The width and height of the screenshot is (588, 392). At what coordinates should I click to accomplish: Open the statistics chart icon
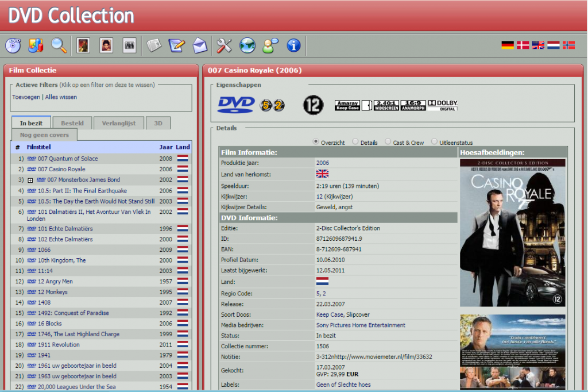click(36, 45)
